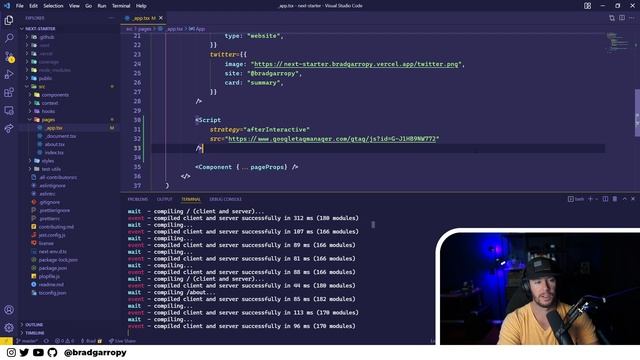Click Customize Layout icon in title bar
This screenshot has width=640, height=360.
point(587,6)
